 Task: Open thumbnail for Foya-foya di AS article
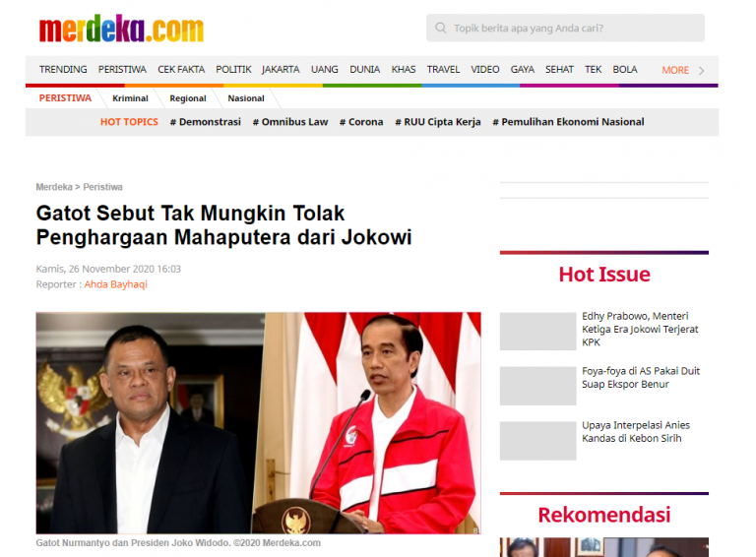pyautogui.click(x=537, y=386)
